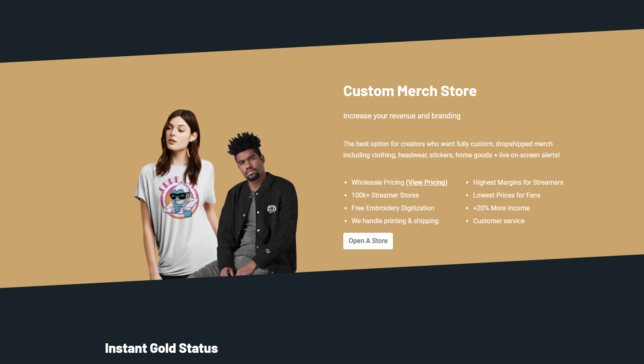Click Increase your revenue and branding subtitle

point(402,116)
